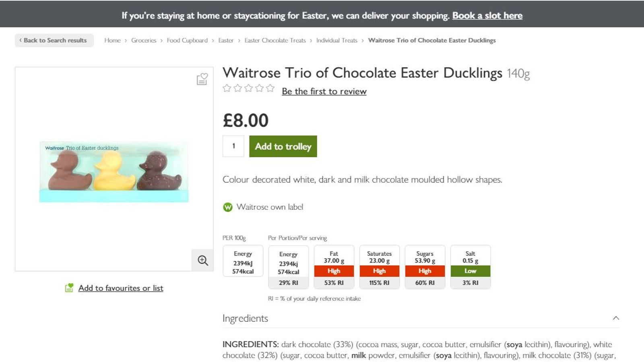Open the Food Cupboard breadcrumb link

187,40
